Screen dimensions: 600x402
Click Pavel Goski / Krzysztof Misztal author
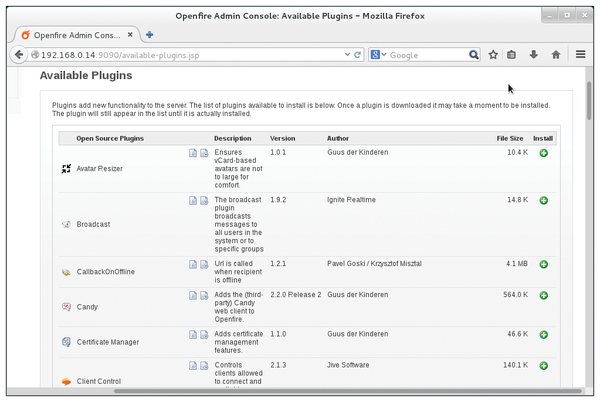[374, 264]
